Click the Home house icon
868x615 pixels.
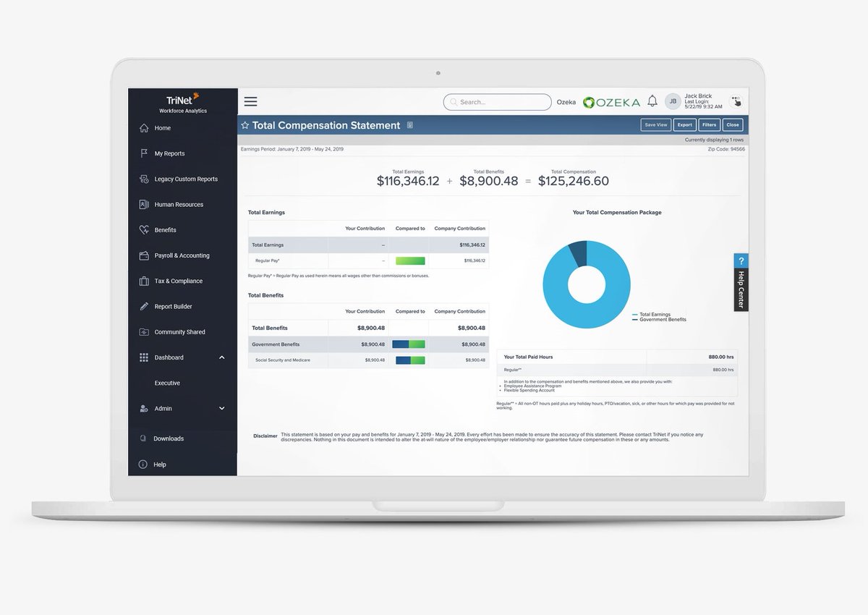[x=144, y=128]
